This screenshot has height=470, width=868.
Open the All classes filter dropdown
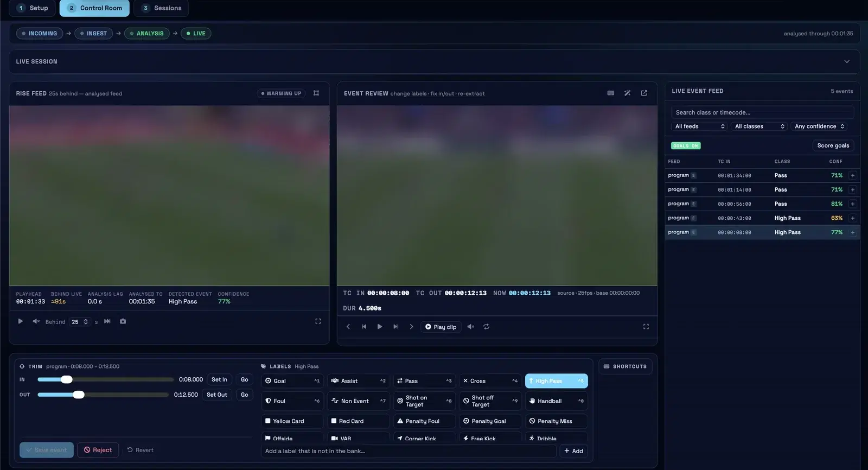(759, 126)
